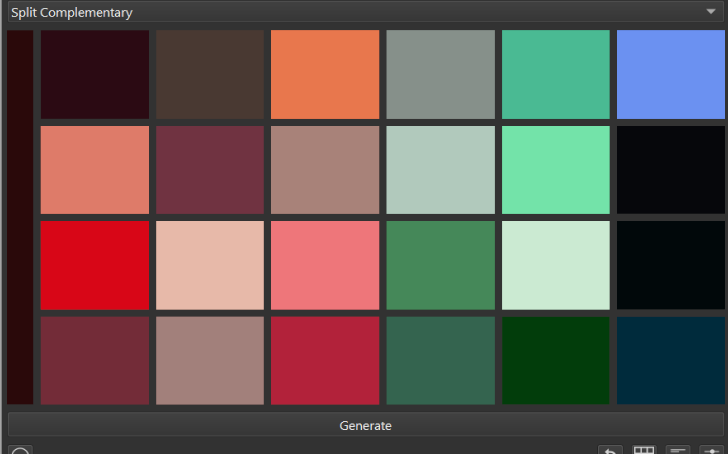Click the grid view icon
The width and height of the screenshot is (728, 454).
[645, 451]
